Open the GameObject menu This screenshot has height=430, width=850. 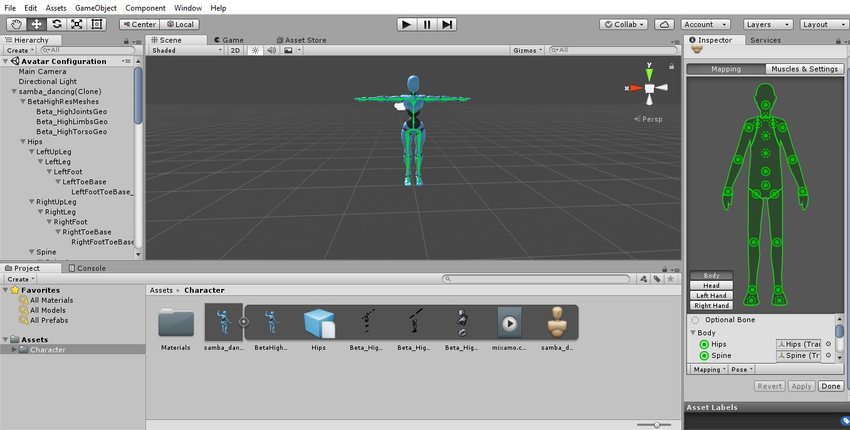coord(96,8)
